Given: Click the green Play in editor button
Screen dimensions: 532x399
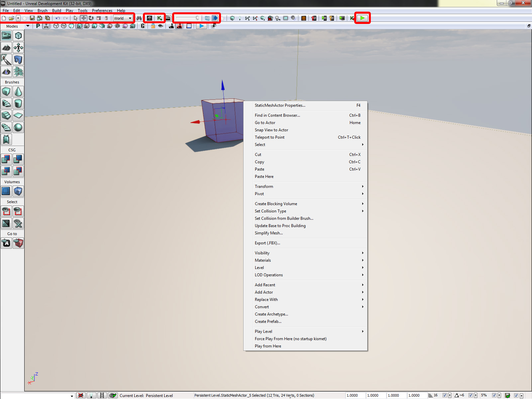Looking at the screenshot, I should point(363,18).
